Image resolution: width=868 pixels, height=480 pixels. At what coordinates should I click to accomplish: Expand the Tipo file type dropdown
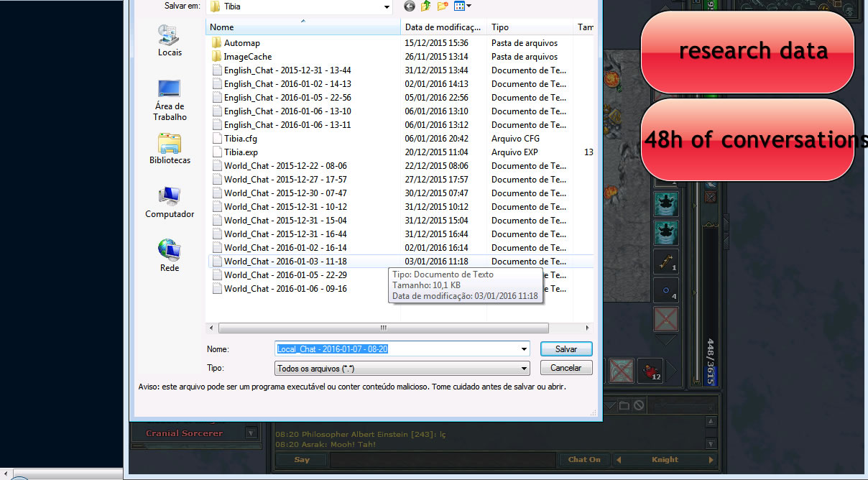(524, 368)
